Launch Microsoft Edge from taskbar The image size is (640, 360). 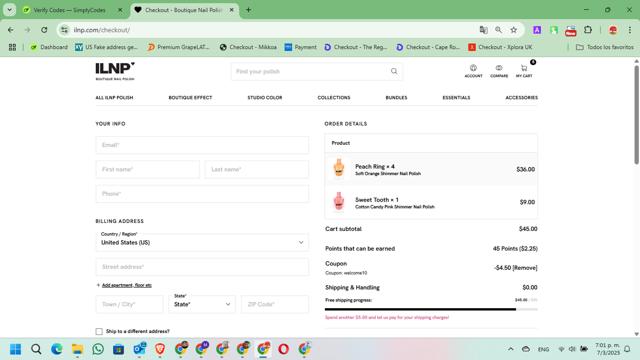pos(57,349)
